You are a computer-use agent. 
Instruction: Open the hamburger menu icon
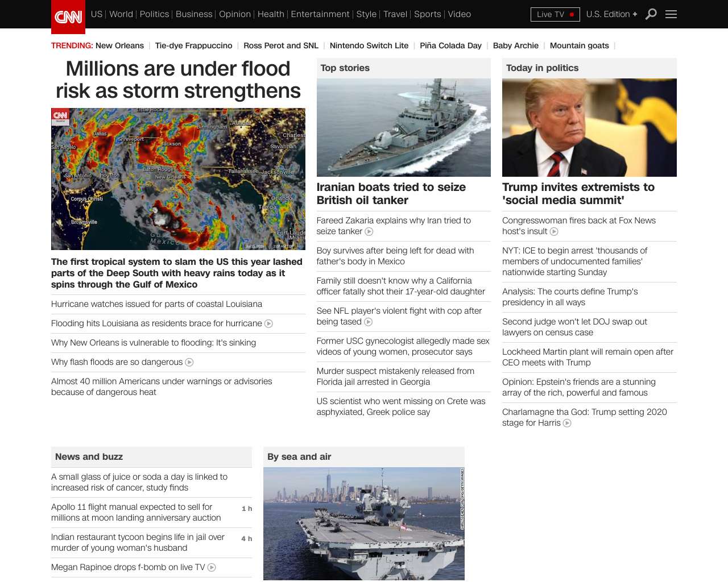(x=671, y=14)
